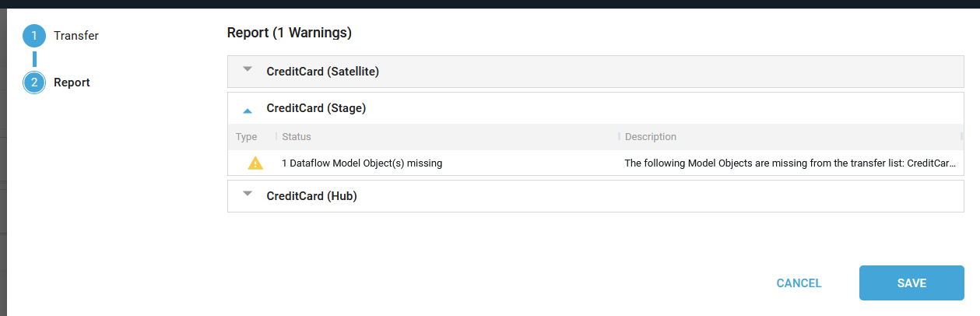Click the Status column header
This screenshot has width=980, height=316.
pos(297,137)
